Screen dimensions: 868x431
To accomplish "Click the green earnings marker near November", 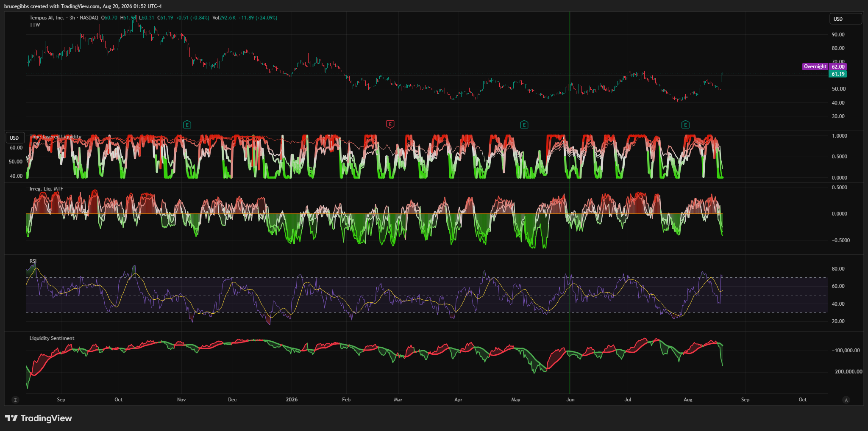I will [x=187, y=124].
